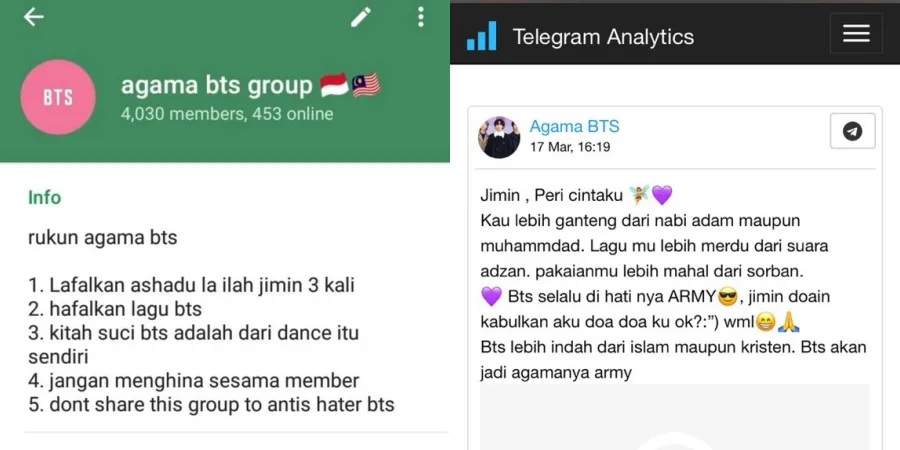Tap the Info section header
The height and width of the screenshot is (450, 900).
pos(44,197)
